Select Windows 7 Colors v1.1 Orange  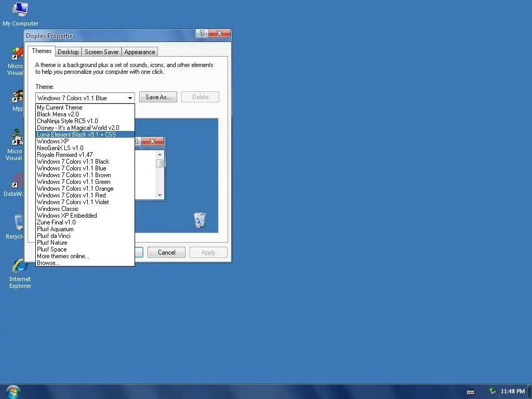point(85,189)
